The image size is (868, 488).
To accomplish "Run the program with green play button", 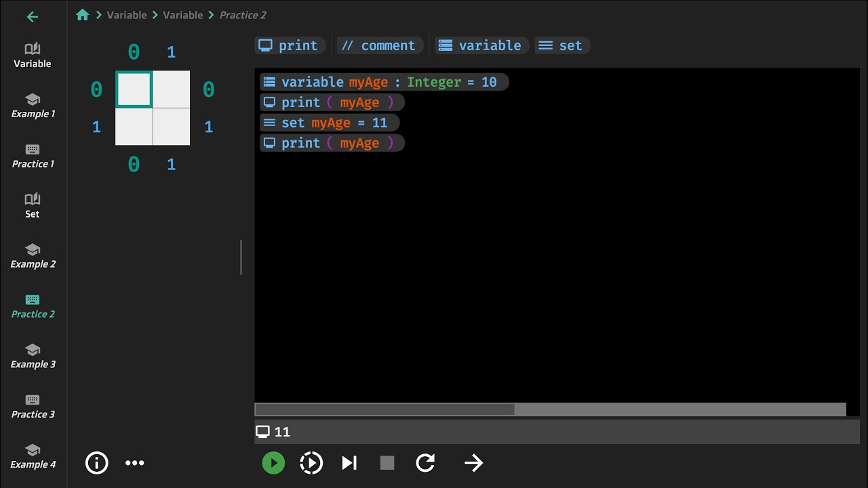I will 273,463.
